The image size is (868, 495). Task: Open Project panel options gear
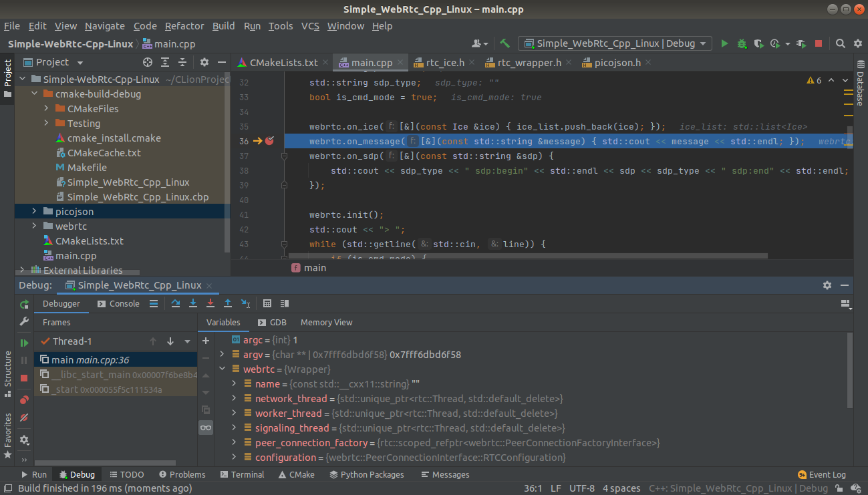coord(204,62)
